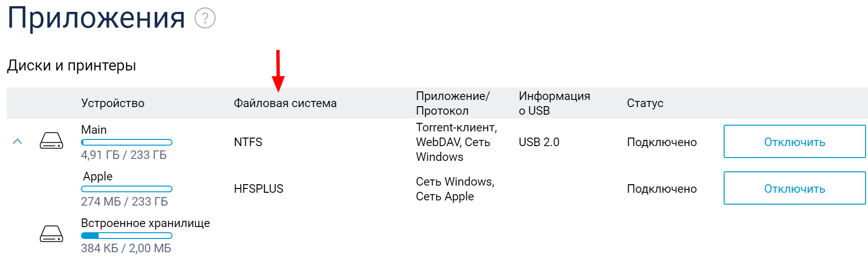
Task: Click the Main partition usage bar
Action: (x=127, y=142)
